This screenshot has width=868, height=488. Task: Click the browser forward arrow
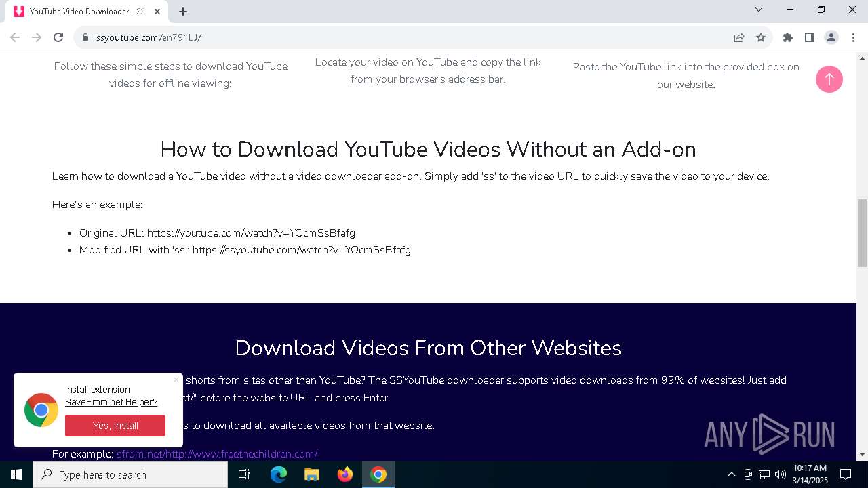click(x=37, y=37)
